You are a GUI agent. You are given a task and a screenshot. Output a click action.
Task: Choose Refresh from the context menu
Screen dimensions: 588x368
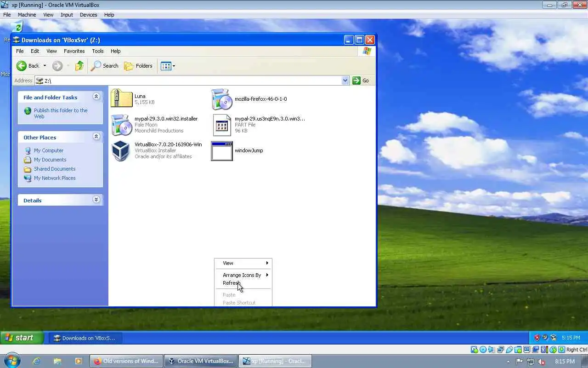243,283
